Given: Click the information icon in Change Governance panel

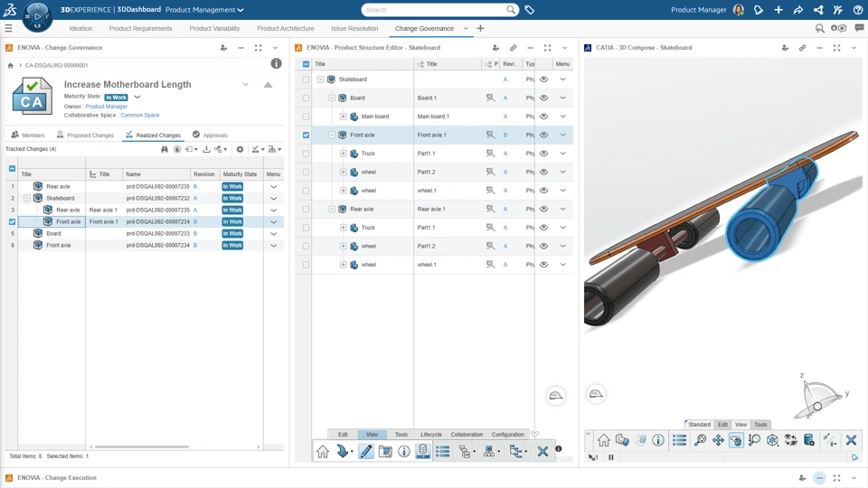Looking at the screenshot, I should [276, 63].
